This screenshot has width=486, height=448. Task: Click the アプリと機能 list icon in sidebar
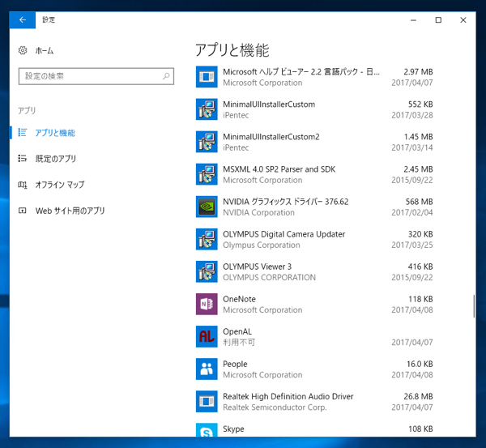[x=23, y=133]
